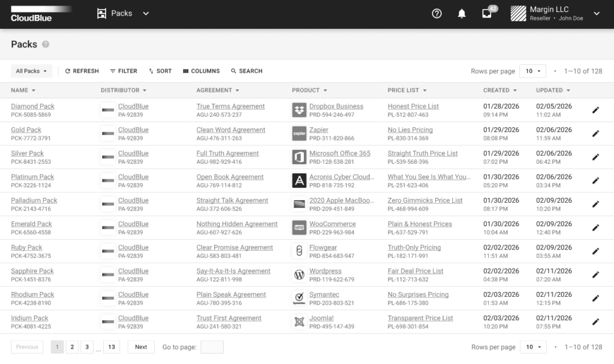614x364 pixels.
Task: Edit the Iridium Pack row
Action: 595,322
